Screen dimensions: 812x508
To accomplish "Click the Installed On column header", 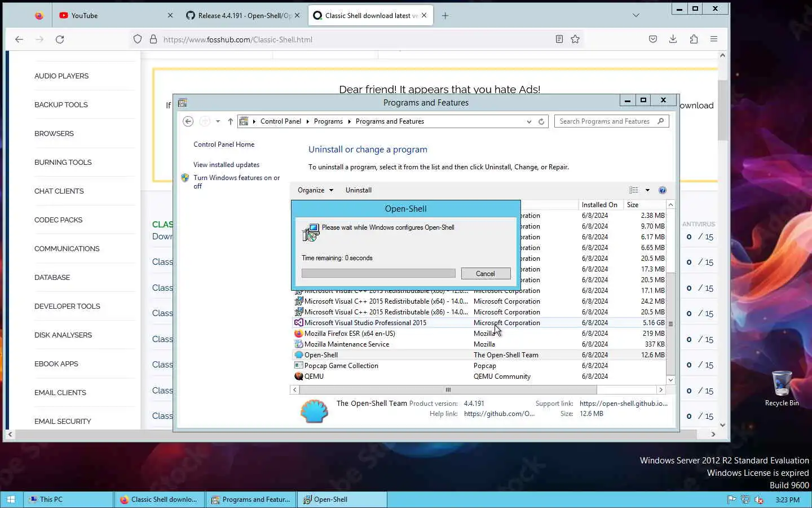I will point(599,205).
